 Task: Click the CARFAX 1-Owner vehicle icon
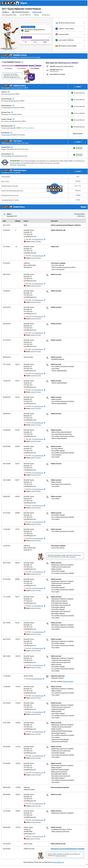tap(57, 29)
